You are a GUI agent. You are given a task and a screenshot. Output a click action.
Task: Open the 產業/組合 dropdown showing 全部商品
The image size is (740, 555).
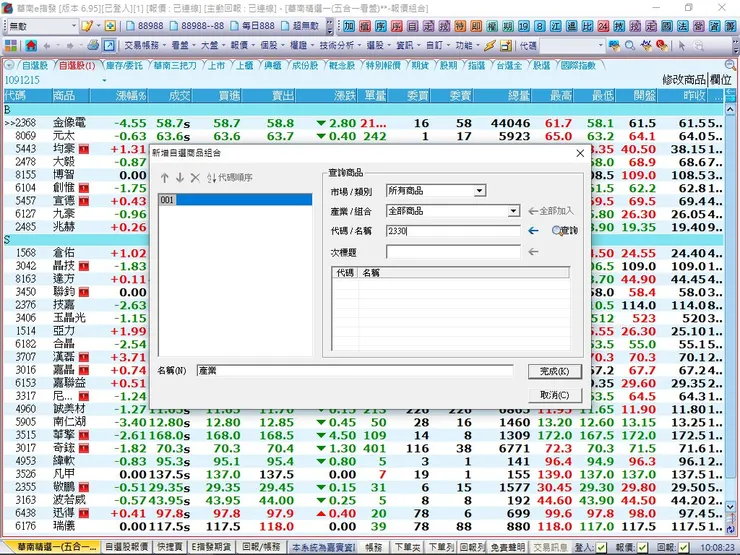[x=513, y=211]
